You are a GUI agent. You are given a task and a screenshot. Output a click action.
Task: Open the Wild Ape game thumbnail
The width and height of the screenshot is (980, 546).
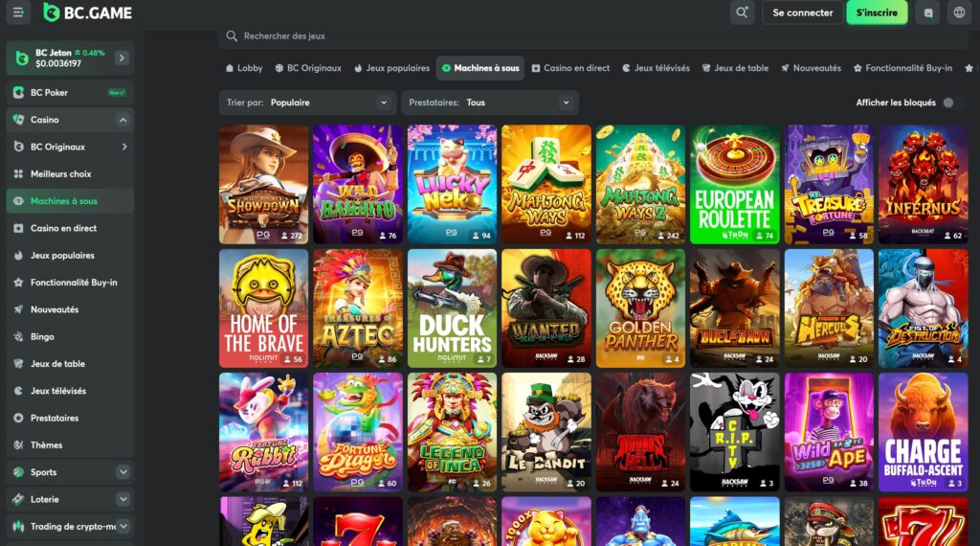pos(829,432)
